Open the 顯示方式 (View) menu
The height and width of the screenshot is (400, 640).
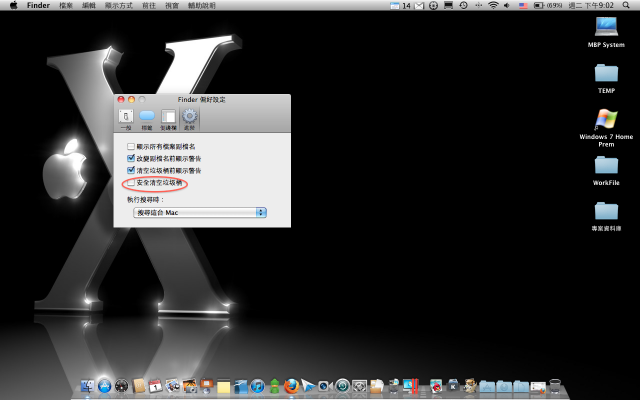pos(119,5)
